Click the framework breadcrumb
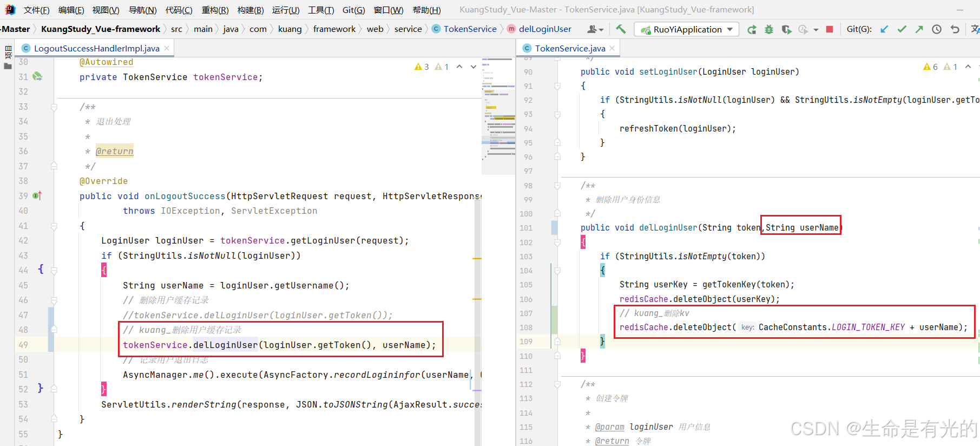 [334, 29]
